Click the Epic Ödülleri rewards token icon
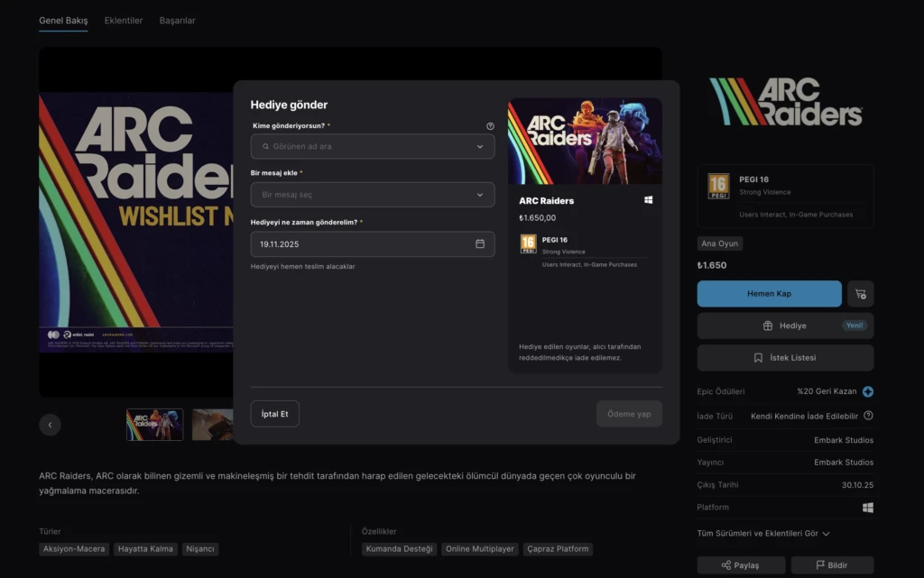 click(866, 391)
